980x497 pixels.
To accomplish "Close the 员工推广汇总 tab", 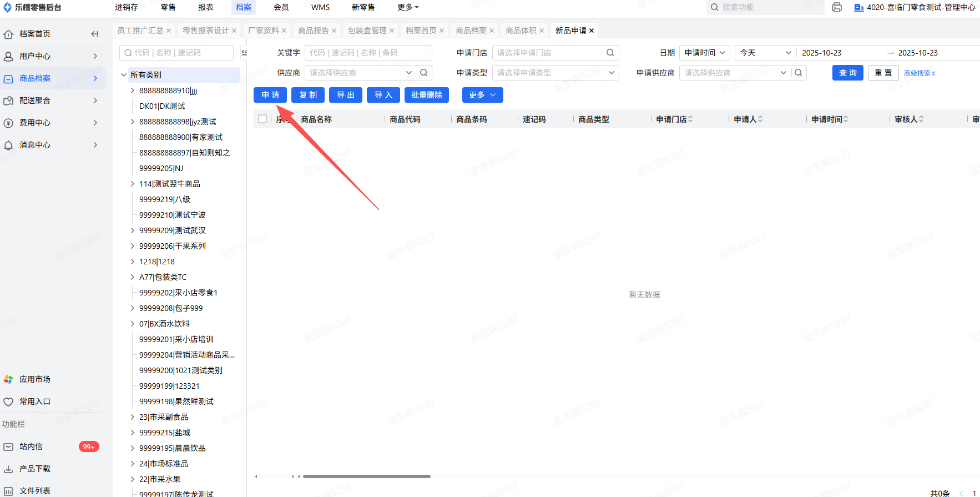I will pos(169,31).
